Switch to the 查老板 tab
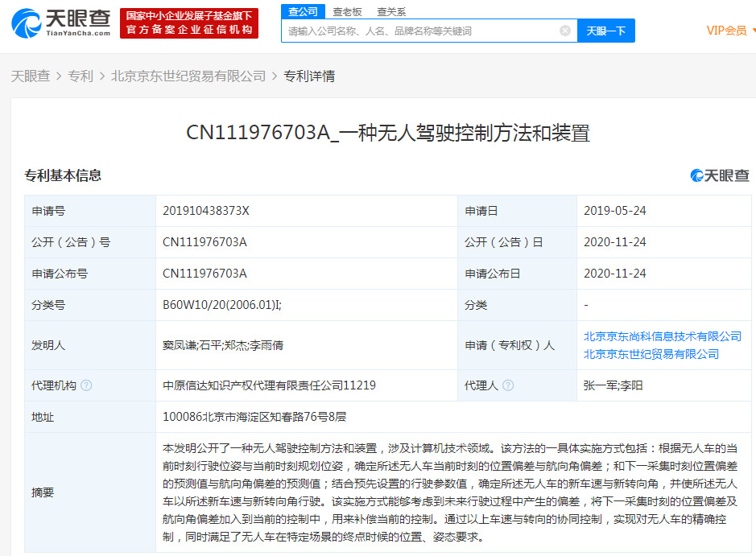Screen dimensions: 756x556 (347, 12)
